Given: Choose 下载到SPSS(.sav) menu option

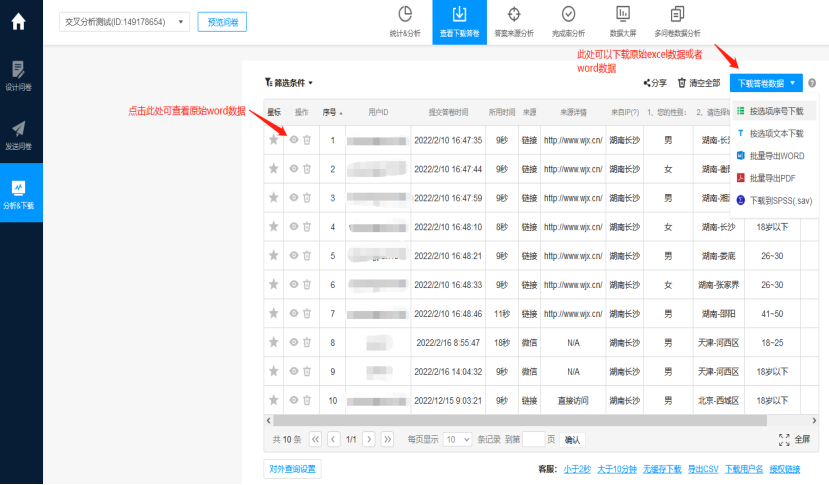Looking at the screenshot, I should (x=775, y=200).
